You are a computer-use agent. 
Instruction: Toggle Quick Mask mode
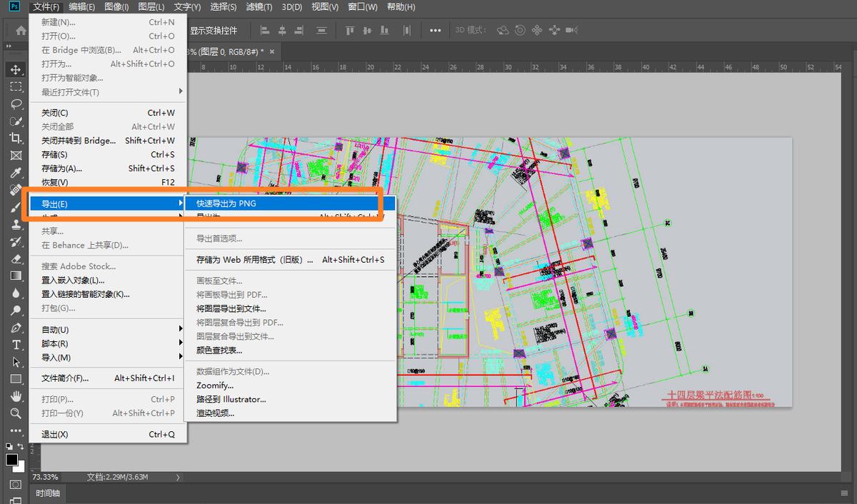pyautogui.click(x=16, y=484)
